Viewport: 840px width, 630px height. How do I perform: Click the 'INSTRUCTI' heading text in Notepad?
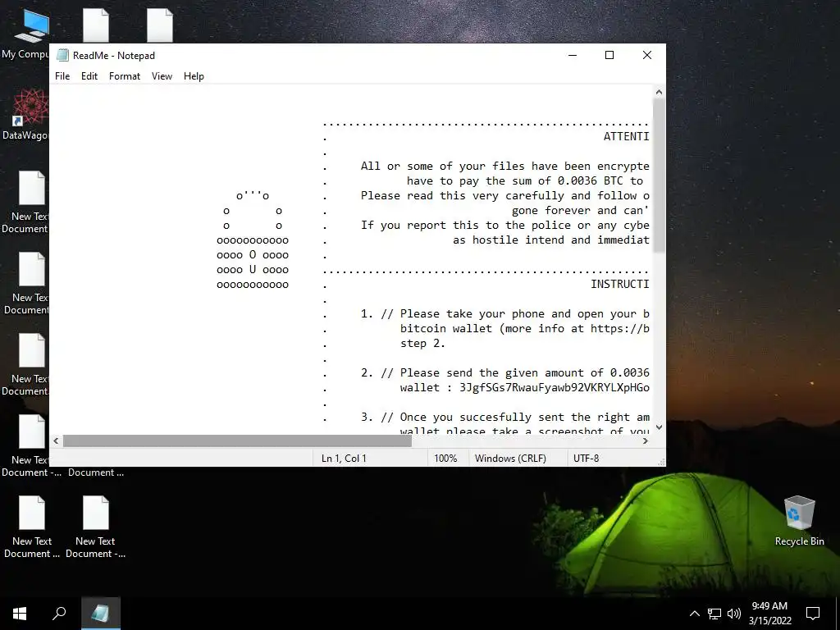[x=620, y=284]
